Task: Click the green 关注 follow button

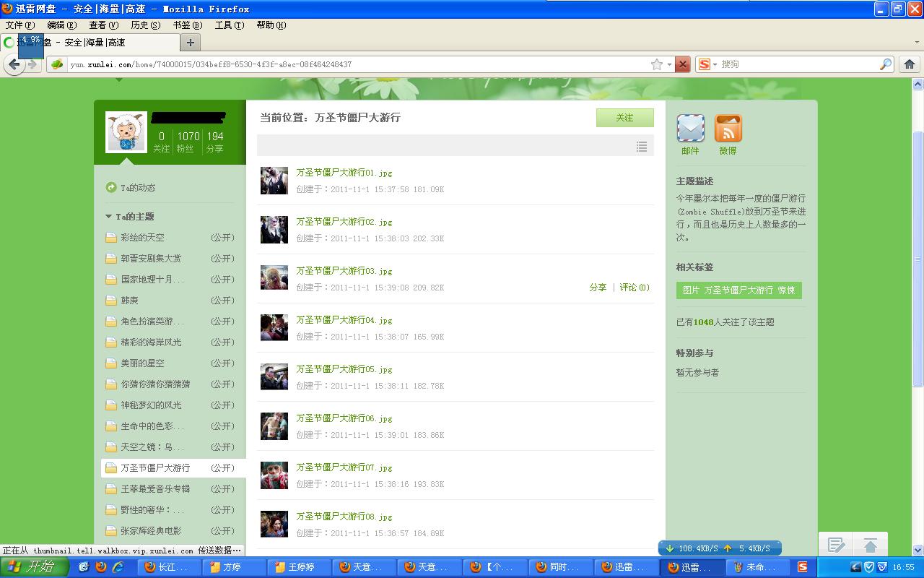Action: pos(625,118)
